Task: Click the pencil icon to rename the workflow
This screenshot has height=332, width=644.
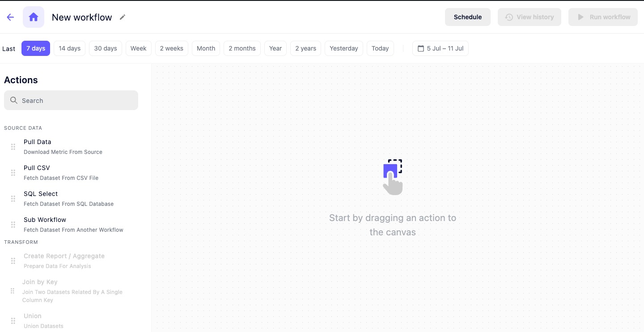Action: pyautogui.click(x=122, y=17)
